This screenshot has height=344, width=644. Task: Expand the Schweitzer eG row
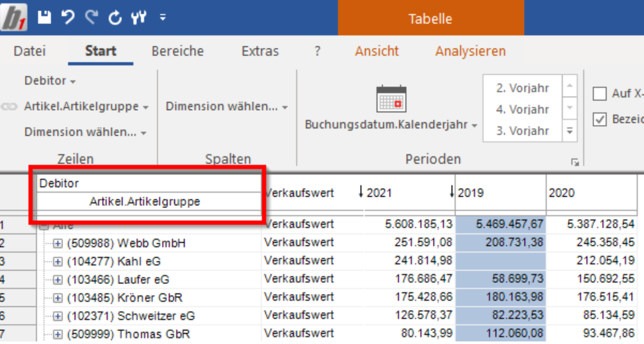(58, 316)
